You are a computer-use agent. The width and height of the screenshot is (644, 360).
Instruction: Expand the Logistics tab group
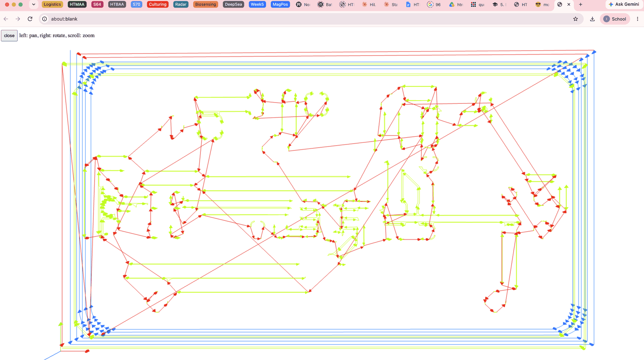point(52,4)
